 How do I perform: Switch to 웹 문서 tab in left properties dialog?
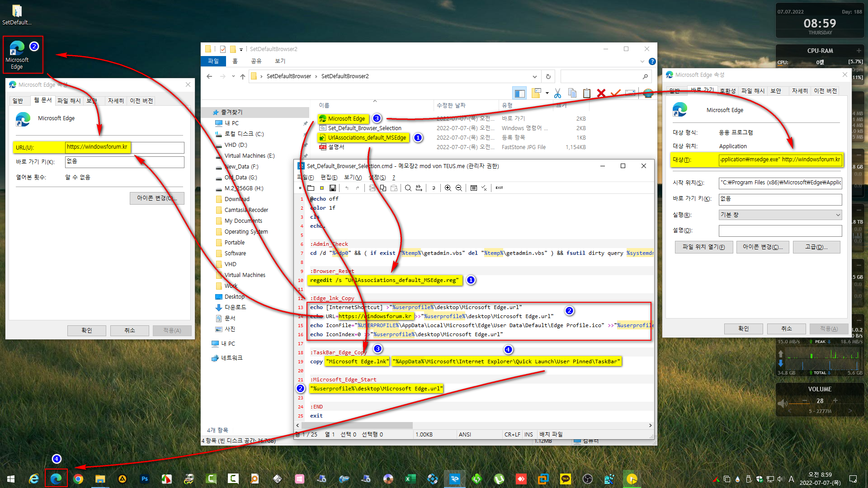[43, 100]
